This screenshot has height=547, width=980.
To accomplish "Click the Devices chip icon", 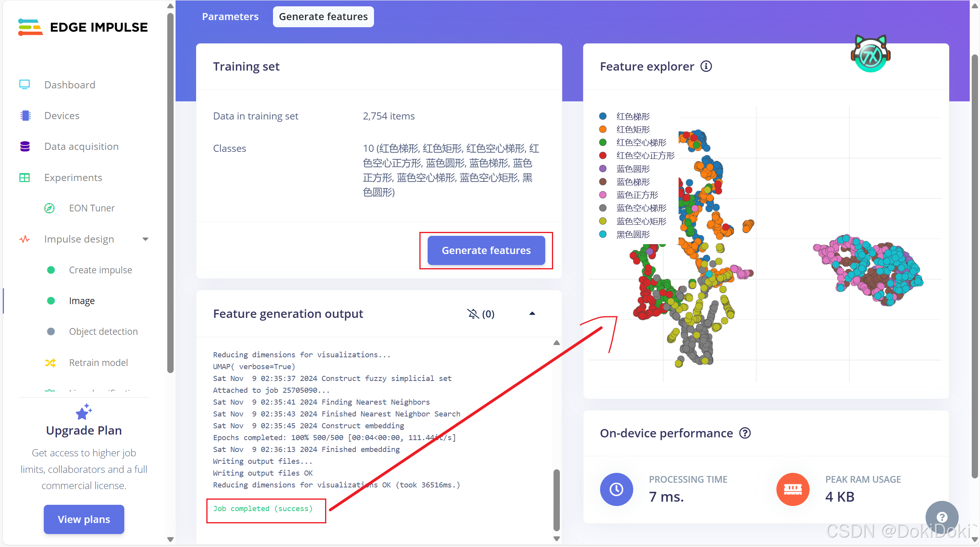I will (x=25, y=116).
